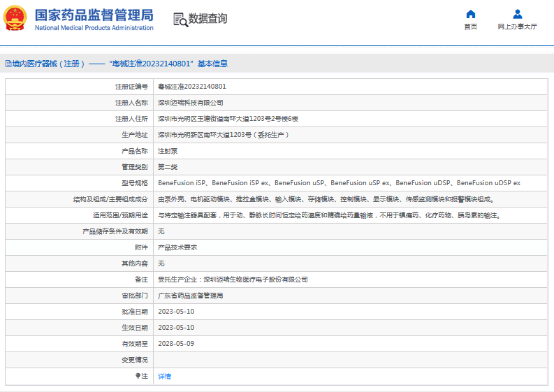The width and height of the screenshot is (554, 392).
Task: Click the 审批部门 row label
Action: point(135,296)
